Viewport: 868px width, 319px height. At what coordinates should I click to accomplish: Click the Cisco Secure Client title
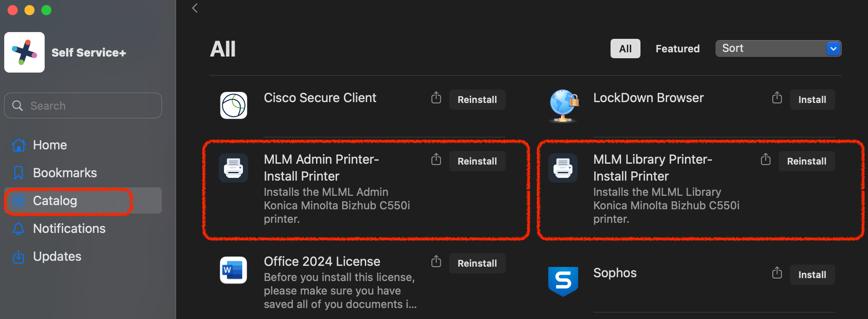[x=320, y=98]
